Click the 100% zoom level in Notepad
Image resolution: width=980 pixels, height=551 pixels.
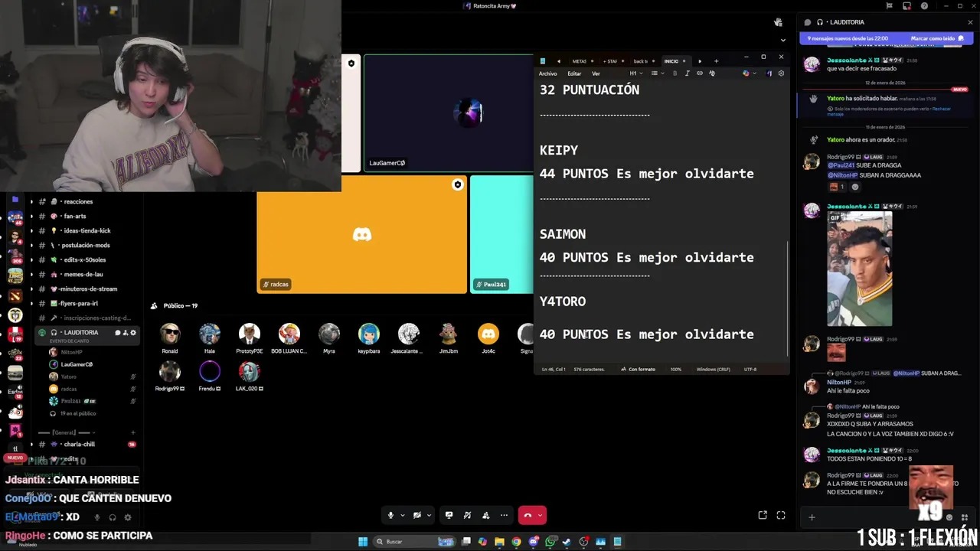pos(676,369)
